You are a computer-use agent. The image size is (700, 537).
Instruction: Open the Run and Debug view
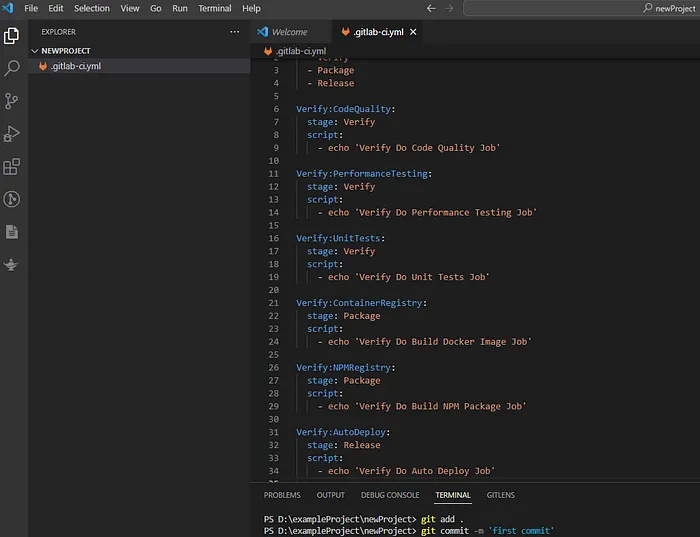[x=12, y=133]
